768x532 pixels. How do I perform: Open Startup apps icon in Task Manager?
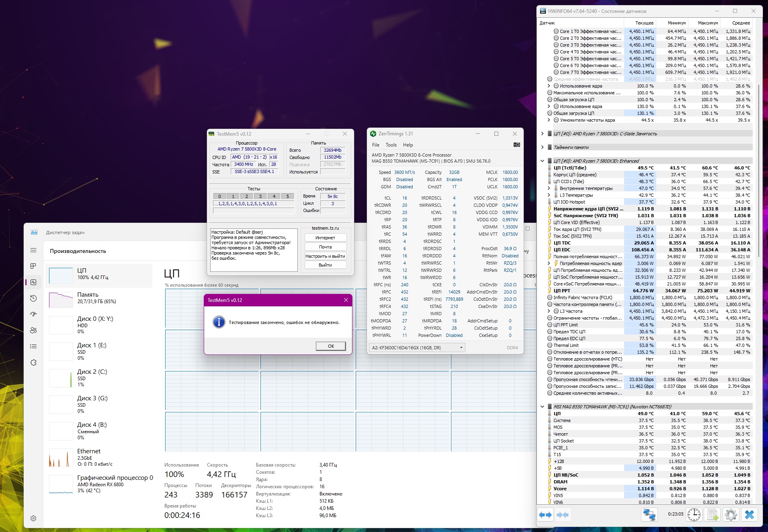pyautogui.click(x=33, y=314)
